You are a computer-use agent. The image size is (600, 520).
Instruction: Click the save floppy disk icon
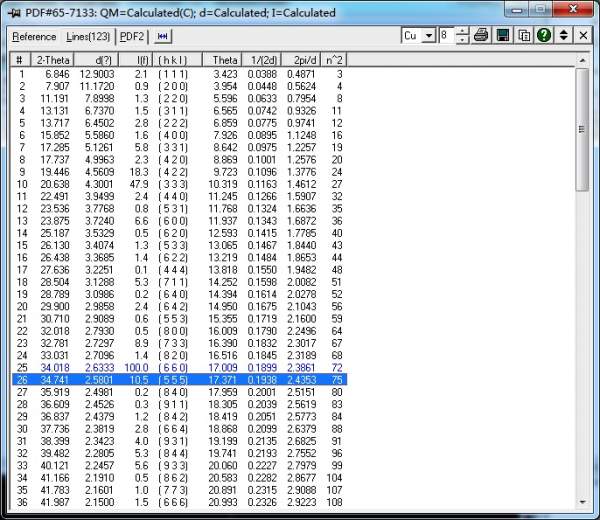[x=502, y=36]
